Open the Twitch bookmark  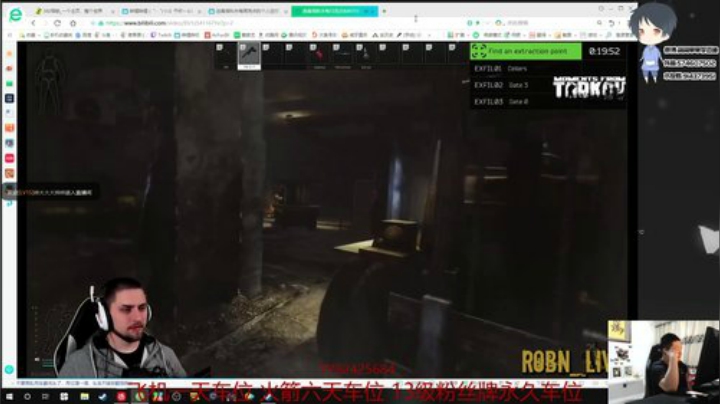point(161,35)
